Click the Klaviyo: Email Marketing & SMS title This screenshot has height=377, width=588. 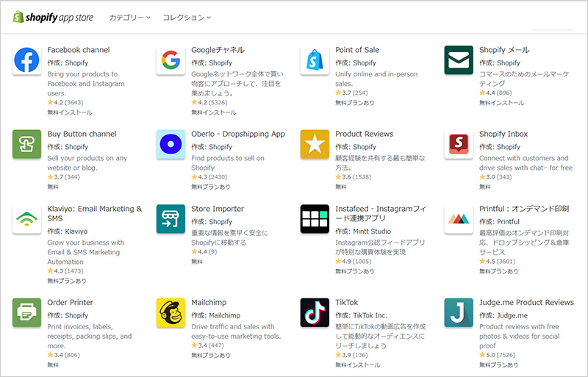95,213
